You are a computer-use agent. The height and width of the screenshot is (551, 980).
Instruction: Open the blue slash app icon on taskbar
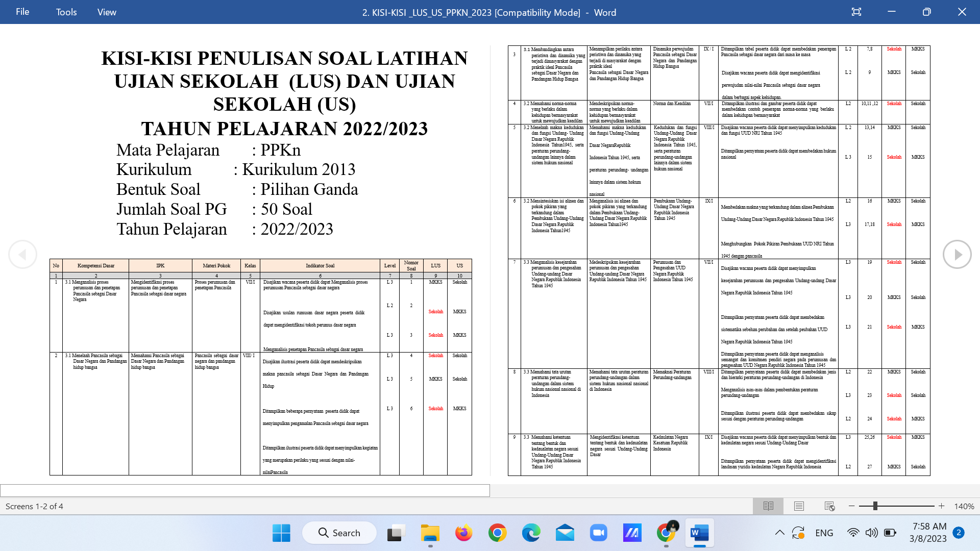(x=632, y=533)
